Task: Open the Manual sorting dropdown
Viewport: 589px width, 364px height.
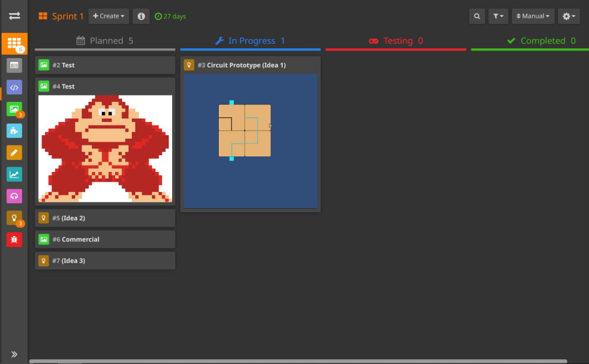Action: [533, 16]
